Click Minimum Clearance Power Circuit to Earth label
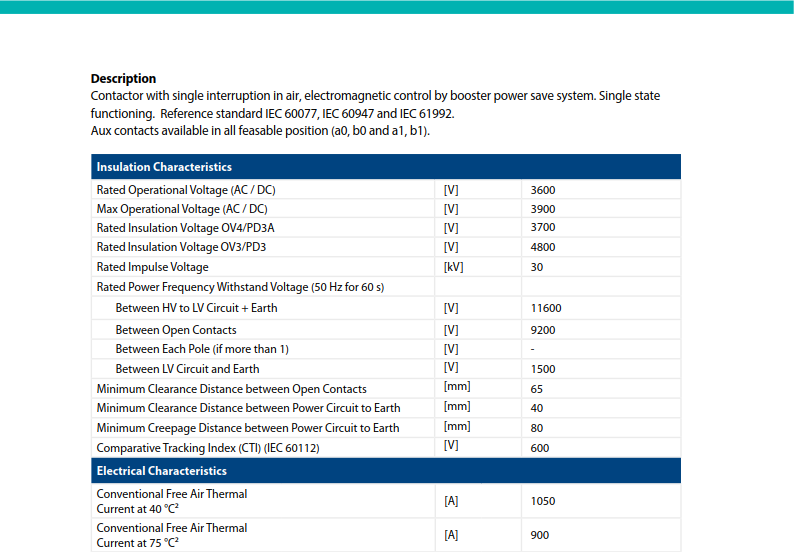 point(248,408)
